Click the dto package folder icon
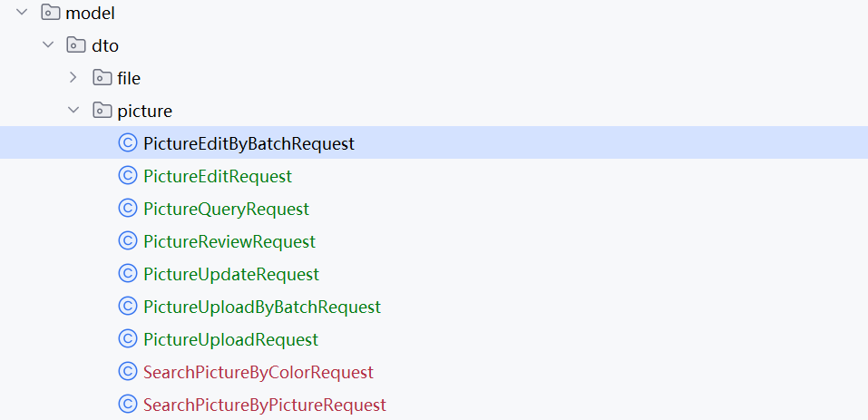This screenshot has height=420, width=868. pyautogui.click(x=76, y=44)
